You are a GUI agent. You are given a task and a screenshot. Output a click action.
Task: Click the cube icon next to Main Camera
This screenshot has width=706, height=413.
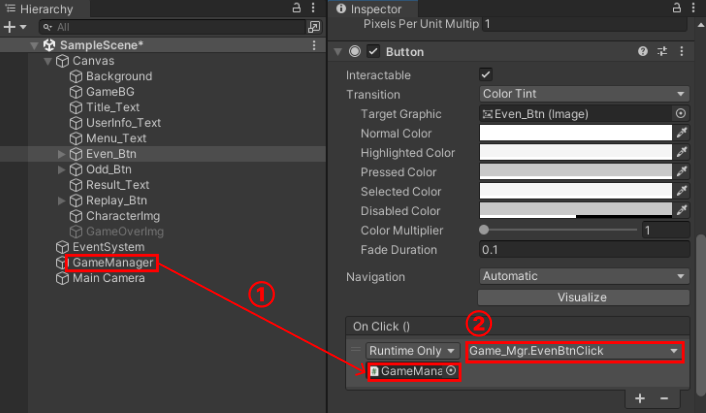click(x=62, y=278)
